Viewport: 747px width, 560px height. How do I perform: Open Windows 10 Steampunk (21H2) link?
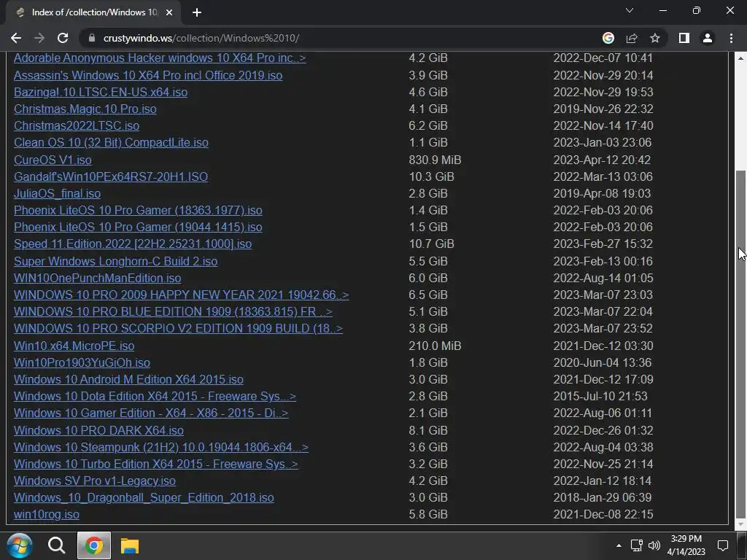[161, 447]
